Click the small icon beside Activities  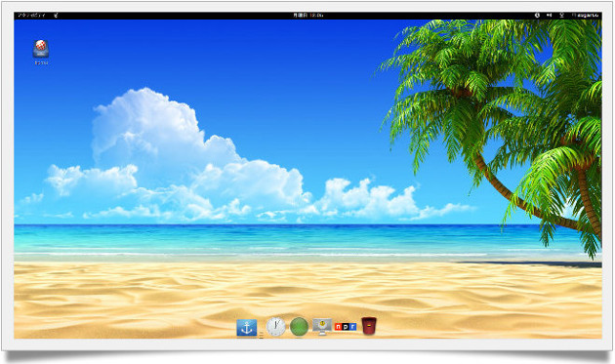[x=56, y=16]
